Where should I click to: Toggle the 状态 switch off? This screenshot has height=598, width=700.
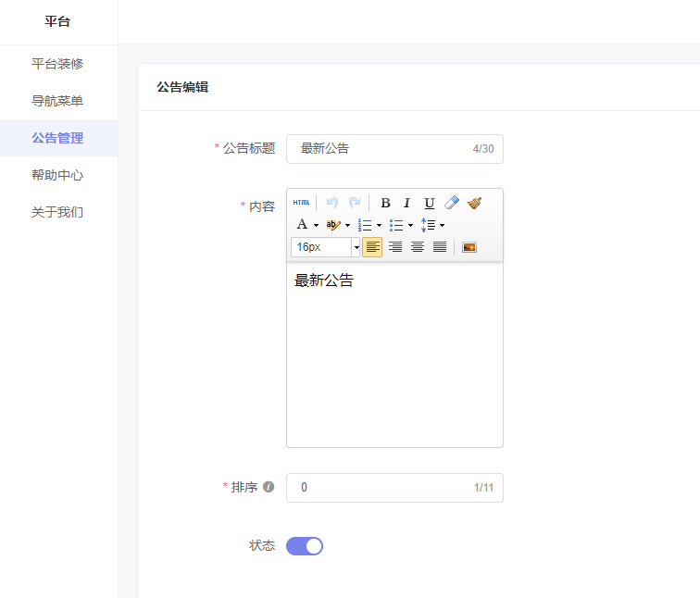pyautogui.click(x=305, y=546)
